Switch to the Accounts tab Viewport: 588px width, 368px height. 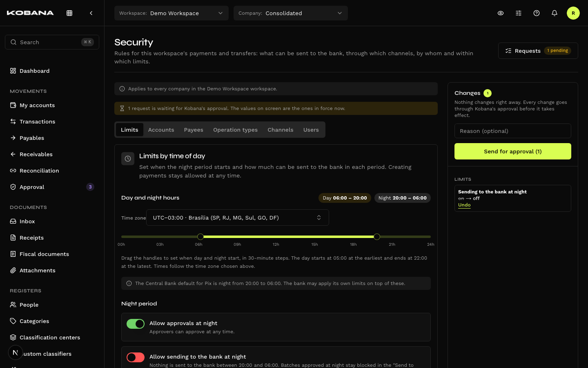(161, 130)
